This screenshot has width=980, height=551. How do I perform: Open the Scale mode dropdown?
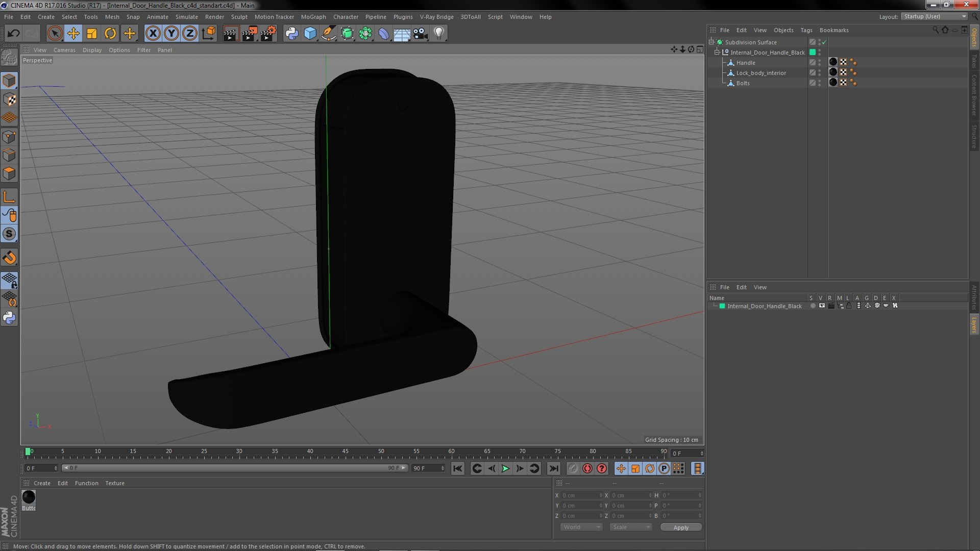[x=631, y=527]
